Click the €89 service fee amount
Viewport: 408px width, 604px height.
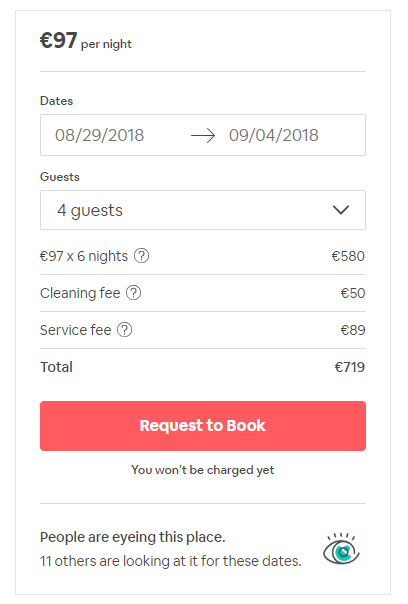(x=353, y=330)
